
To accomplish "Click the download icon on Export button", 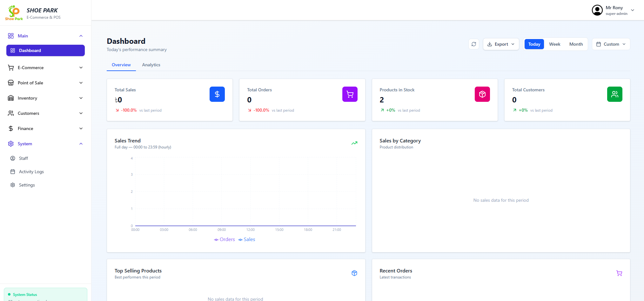I will tap(490, 44).
